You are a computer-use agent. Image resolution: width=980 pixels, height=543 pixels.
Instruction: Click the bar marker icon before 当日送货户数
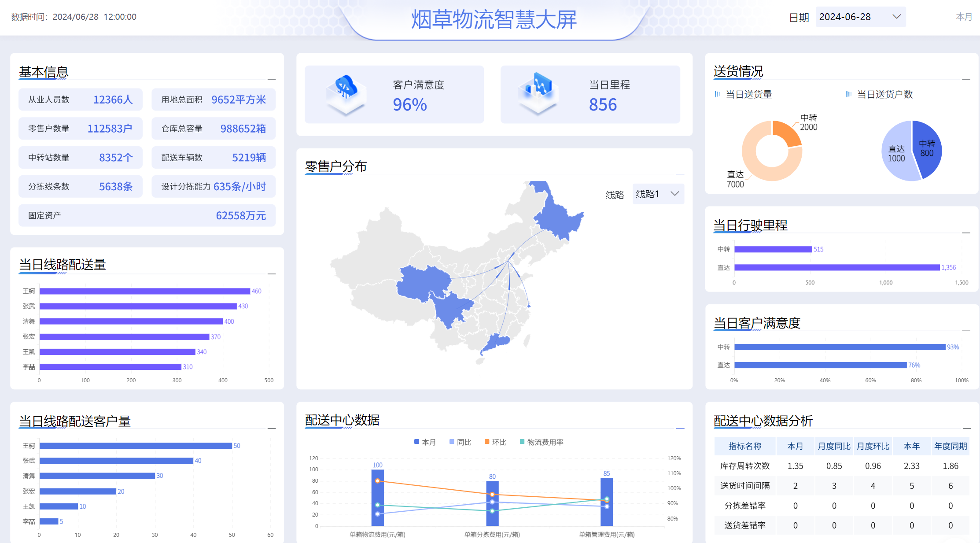coord(849,94)
